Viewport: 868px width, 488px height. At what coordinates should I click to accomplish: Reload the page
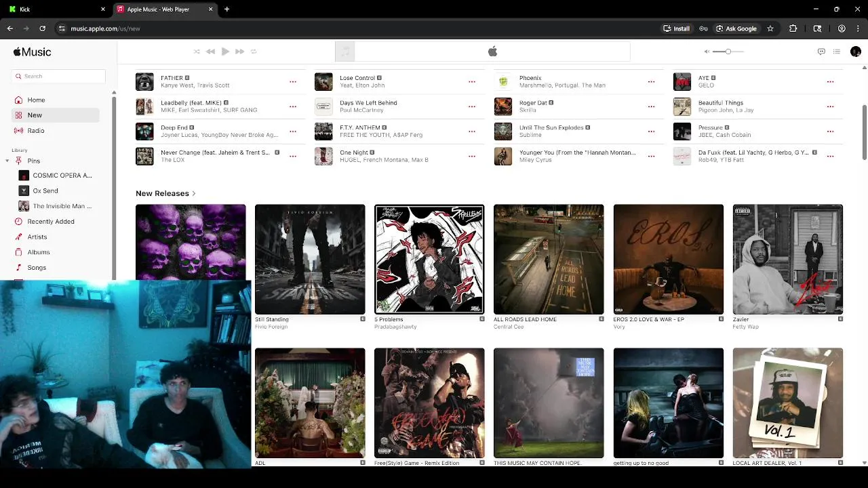tap(42, 28)
